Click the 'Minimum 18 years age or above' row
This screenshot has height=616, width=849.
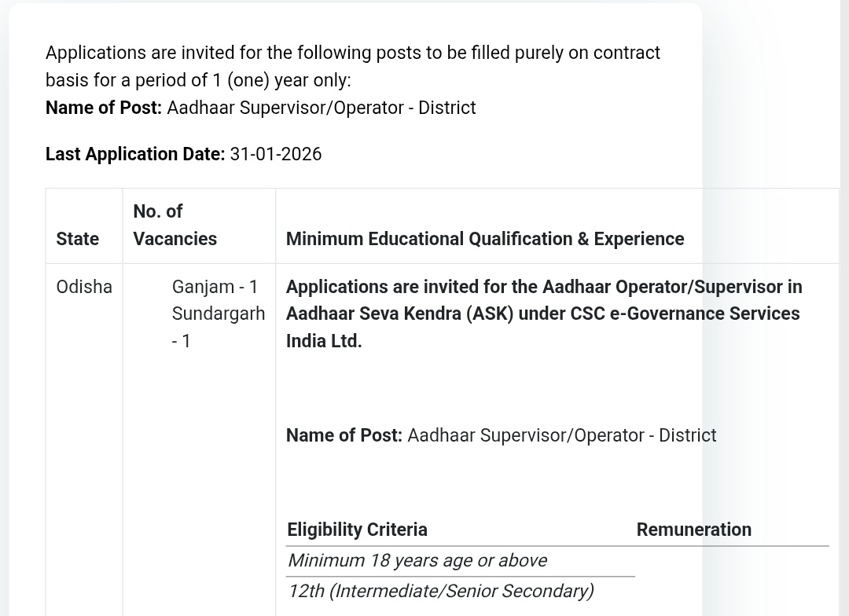417,560
